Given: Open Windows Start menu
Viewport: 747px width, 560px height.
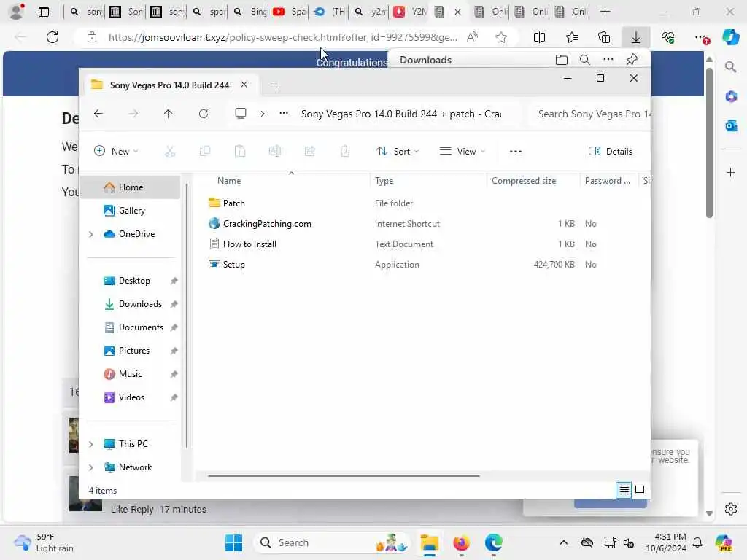Looking at the screenshot, I should coord(233,542).
